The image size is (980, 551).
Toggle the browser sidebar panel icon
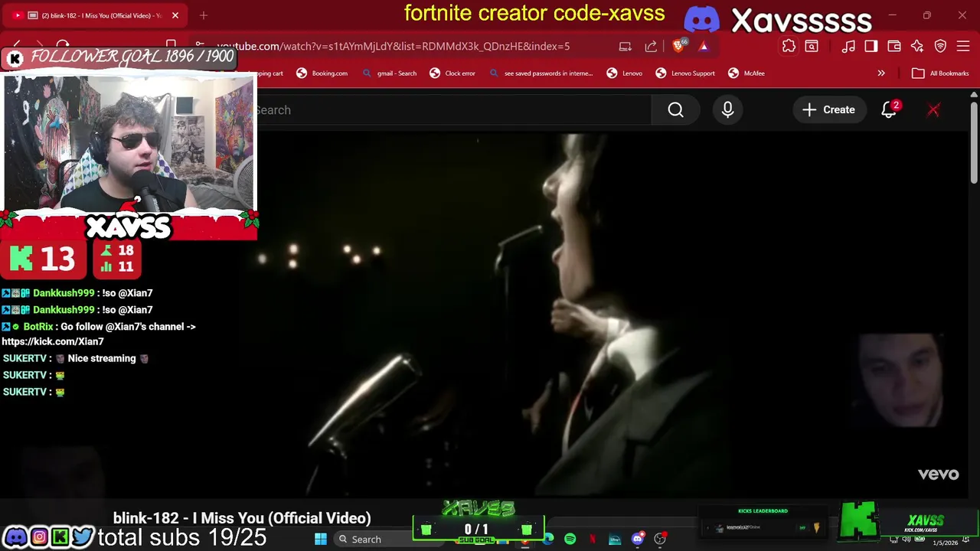pyautogui.click(x=871, y=46)
